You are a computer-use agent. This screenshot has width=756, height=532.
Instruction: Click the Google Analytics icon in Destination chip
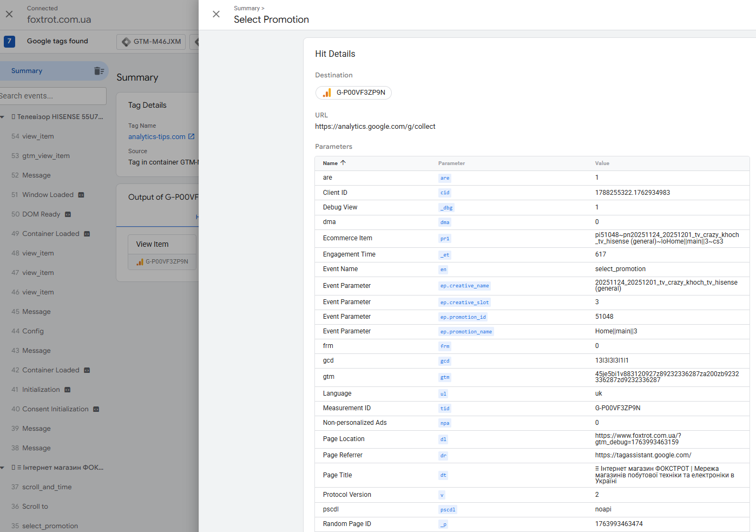pyautogui.click(x=327, y=93)
